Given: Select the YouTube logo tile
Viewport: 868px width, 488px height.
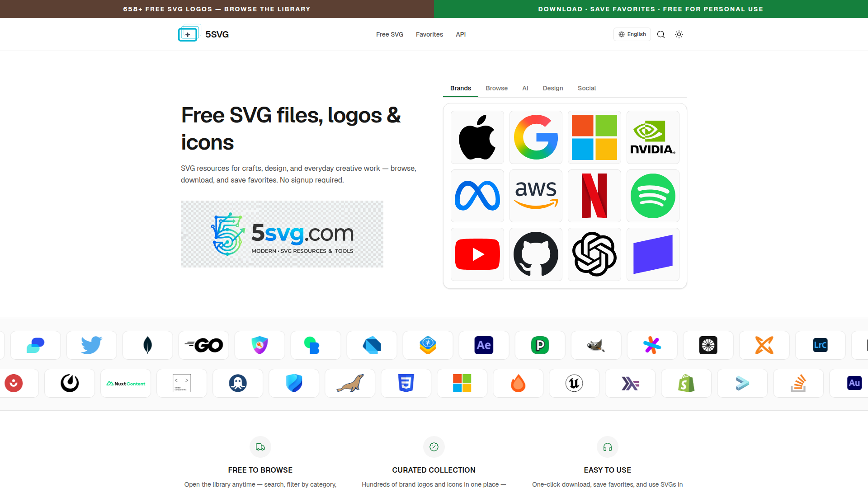Looking at the screenshot, I should coord(477,254).
